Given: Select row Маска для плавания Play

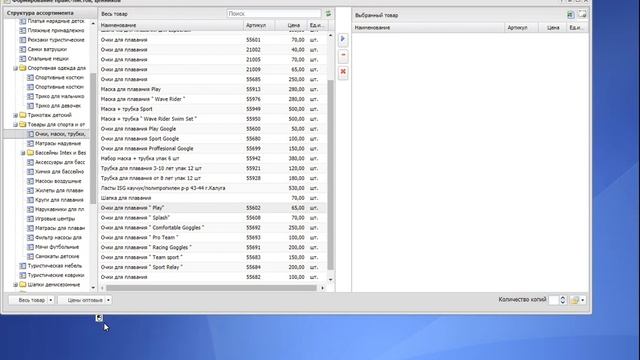Looking at the screenshot, I should pos(212,89).
